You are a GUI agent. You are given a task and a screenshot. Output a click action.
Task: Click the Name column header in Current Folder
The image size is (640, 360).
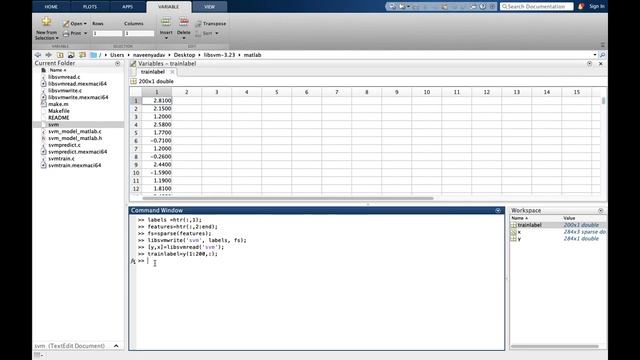point(57,70)
